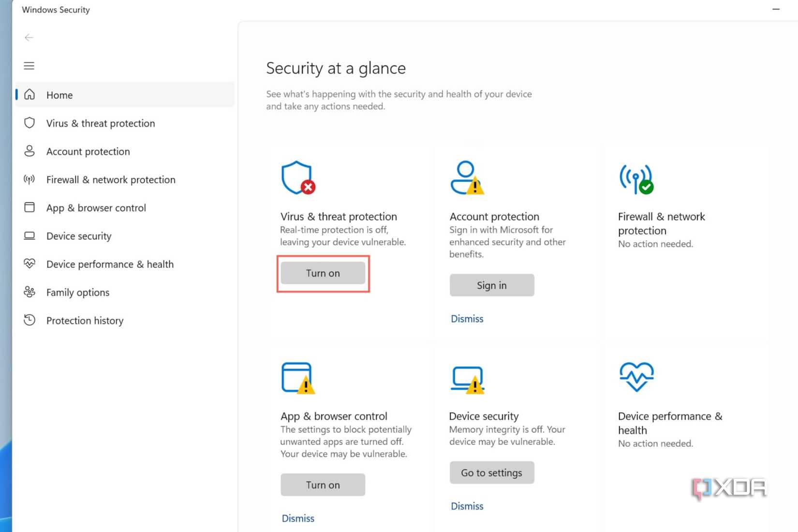Open Device security from the sidebar
Screen dimensions: 798x532
click(79, 236)
